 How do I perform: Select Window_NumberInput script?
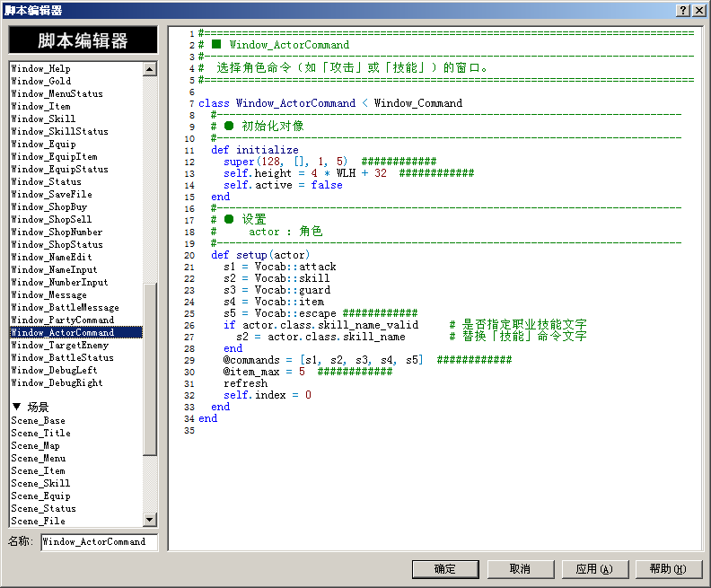tap(76, 283)
